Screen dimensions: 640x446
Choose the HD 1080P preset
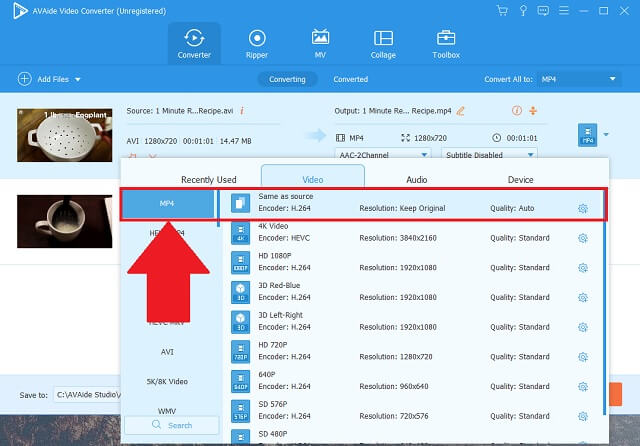coord(413,262)
